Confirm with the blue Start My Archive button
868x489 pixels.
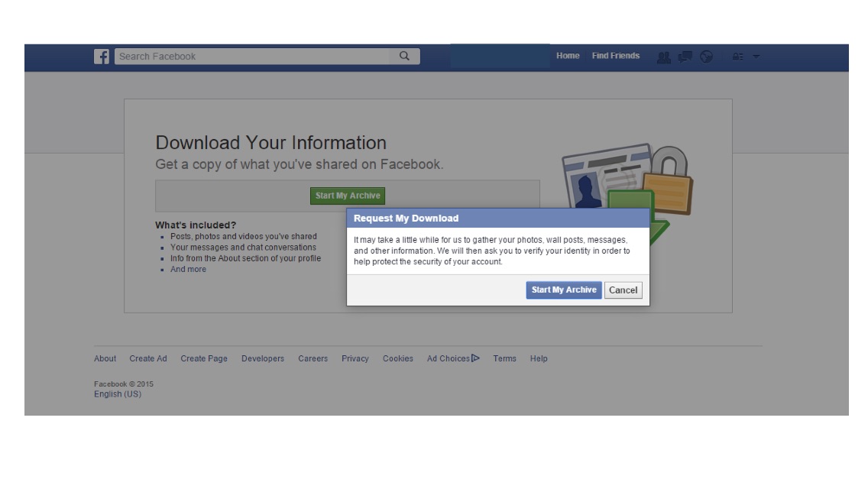(x=564, y=290)
